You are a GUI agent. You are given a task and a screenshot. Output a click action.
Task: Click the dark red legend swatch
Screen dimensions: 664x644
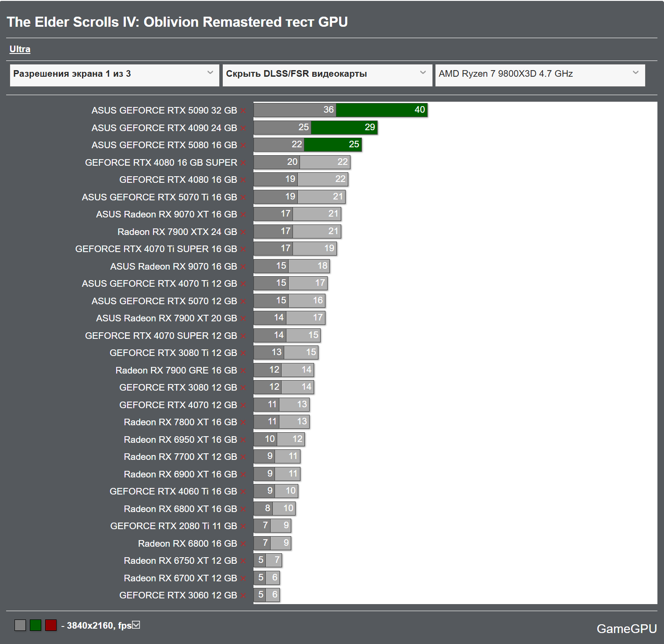[51, 625]
